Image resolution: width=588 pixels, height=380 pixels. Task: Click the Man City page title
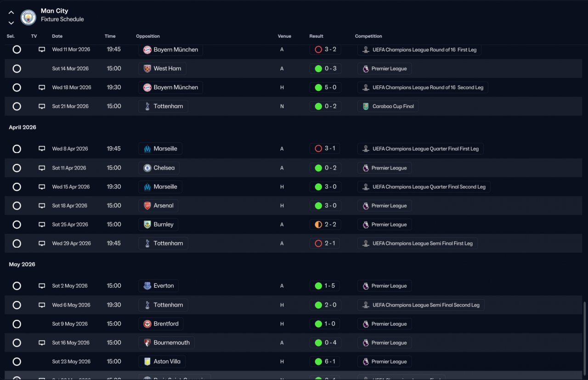click(55, 11)
